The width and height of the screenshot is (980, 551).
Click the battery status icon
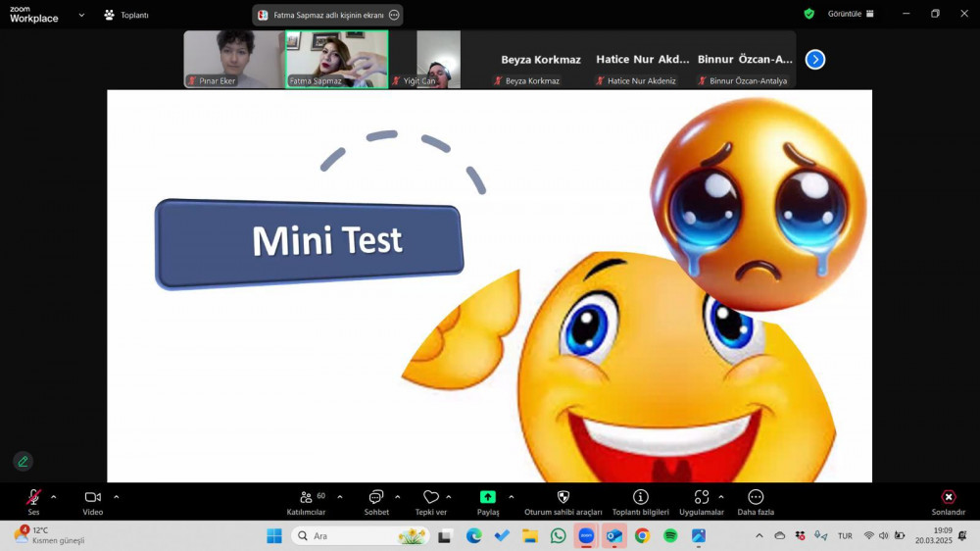click(x=900, y=536)
